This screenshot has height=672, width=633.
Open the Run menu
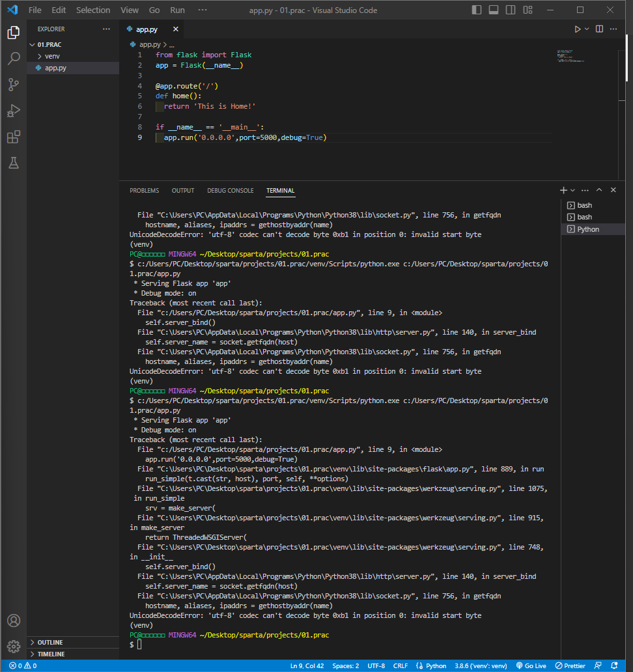point(177,10)
